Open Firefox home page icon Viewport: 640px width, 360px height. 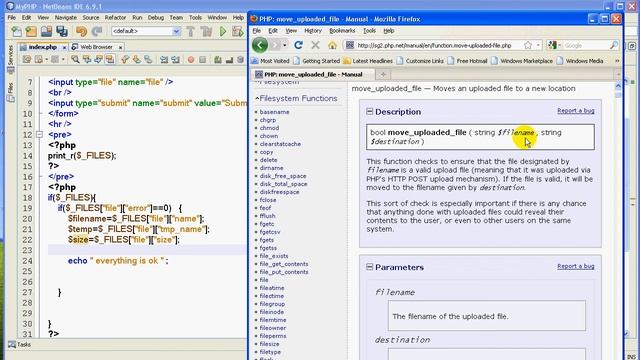point(332,45)
